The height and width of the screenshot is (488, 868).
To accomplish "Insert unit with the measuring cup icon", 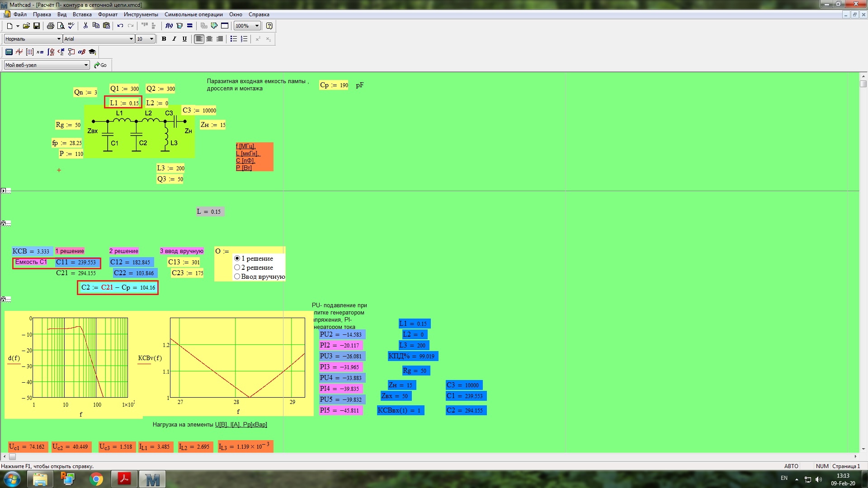I will [179, 26].
